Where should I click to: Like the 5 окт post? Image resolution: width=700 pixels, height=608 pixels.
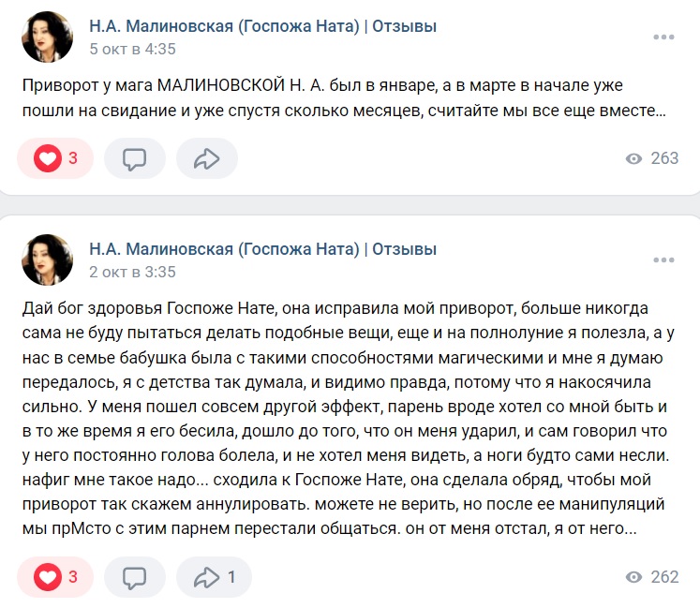pos(55,158)
